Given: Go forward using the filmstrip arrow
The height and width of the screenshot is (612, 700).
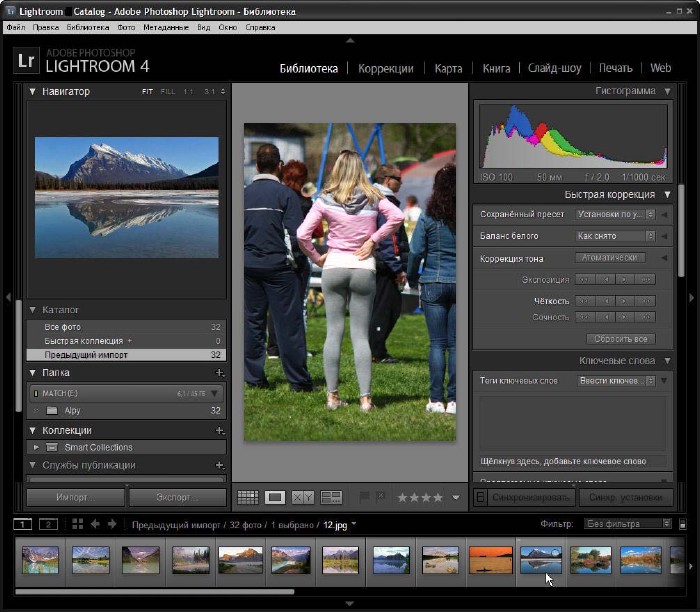Looking at the screenshot, I should [111, 524].
